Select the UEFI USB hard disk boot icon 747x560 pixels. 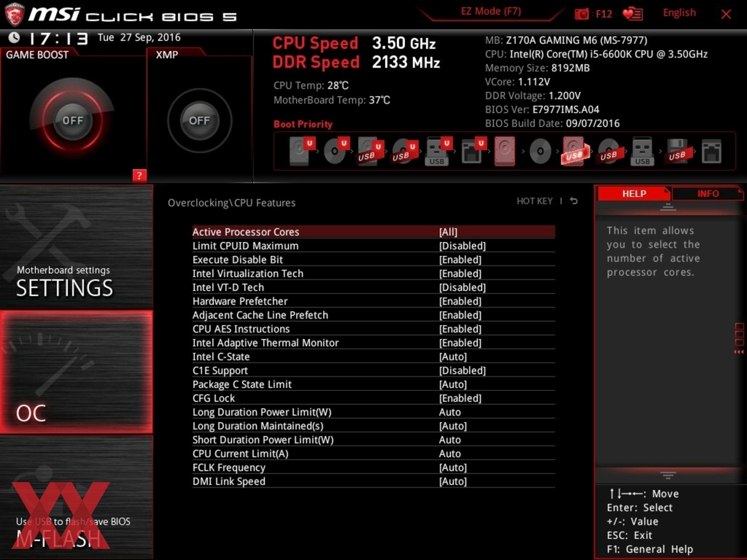pos(370,151)
